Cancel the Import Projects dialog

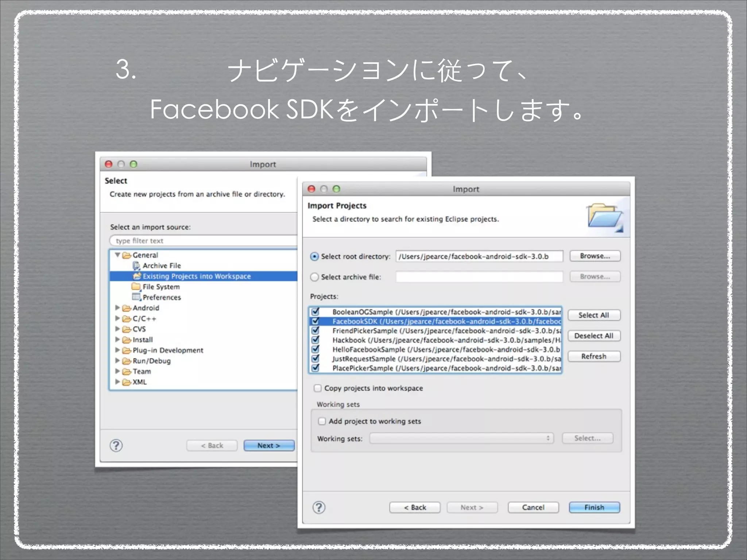[x=533, y=507]
